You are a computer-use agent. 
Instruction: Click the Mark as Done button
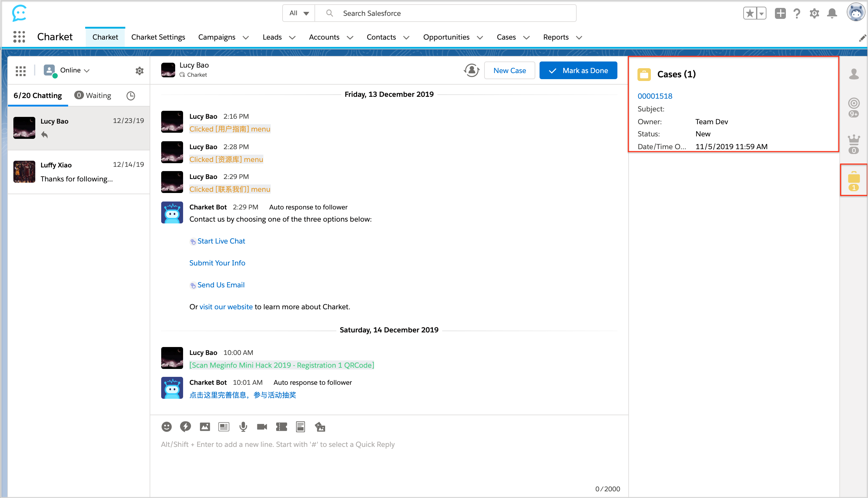click(x=578, y=70)
